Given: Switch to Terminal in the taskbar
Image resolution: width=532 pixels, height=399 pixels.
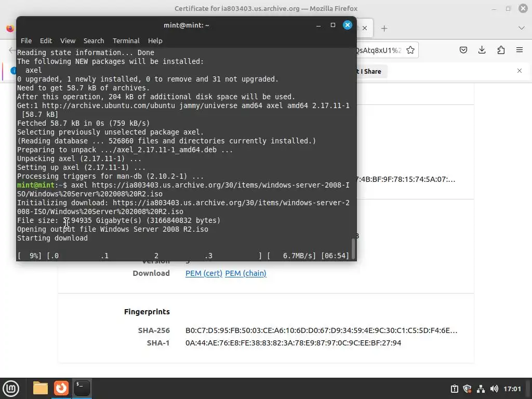Looking at the screenshot, I should (82, 388).
